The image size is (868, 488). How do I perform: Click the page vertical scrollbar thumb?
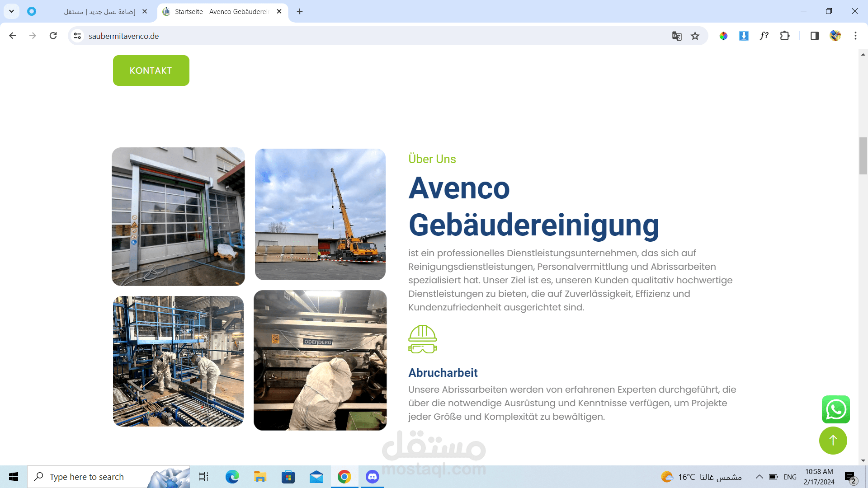pyautogui.click(x=863, y=156)
